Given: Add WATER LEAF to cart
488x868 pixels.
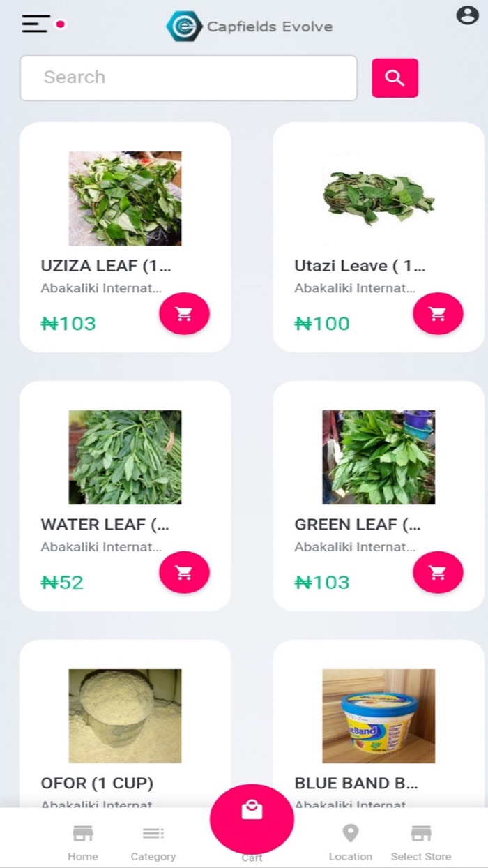Looking at the screenshot, I should click(x=184, y=573).
